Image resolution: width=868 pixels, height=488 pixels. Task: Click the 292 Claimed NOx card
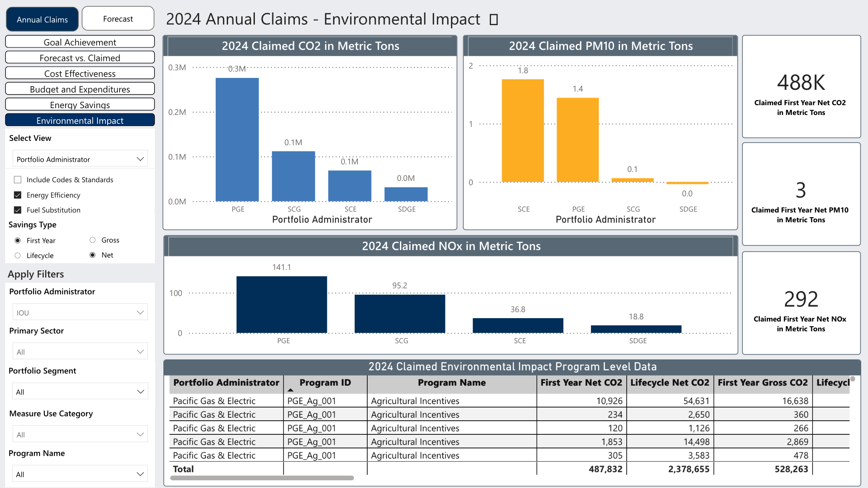[x=801, y=303]
